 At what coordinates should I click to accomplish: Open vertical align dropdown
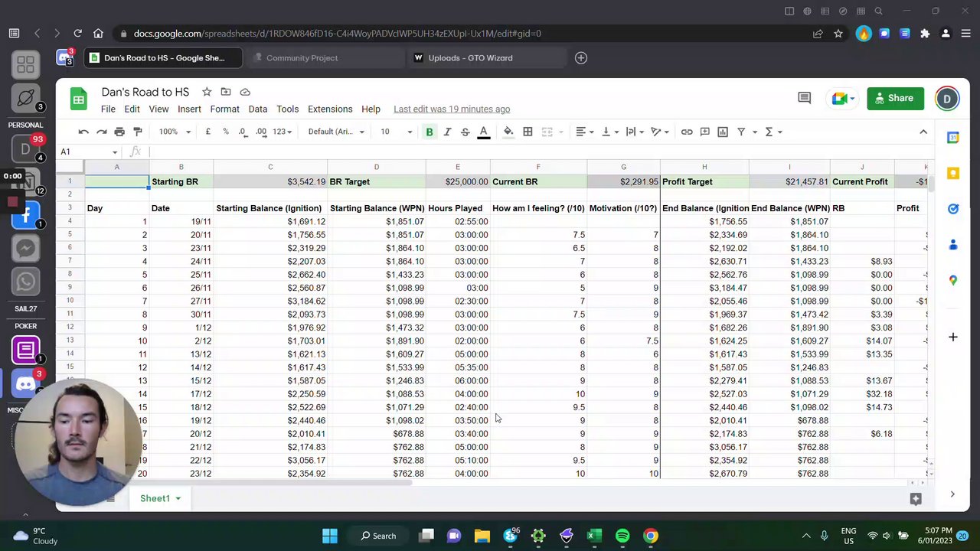pyautogui.click(x=609, y=132)
